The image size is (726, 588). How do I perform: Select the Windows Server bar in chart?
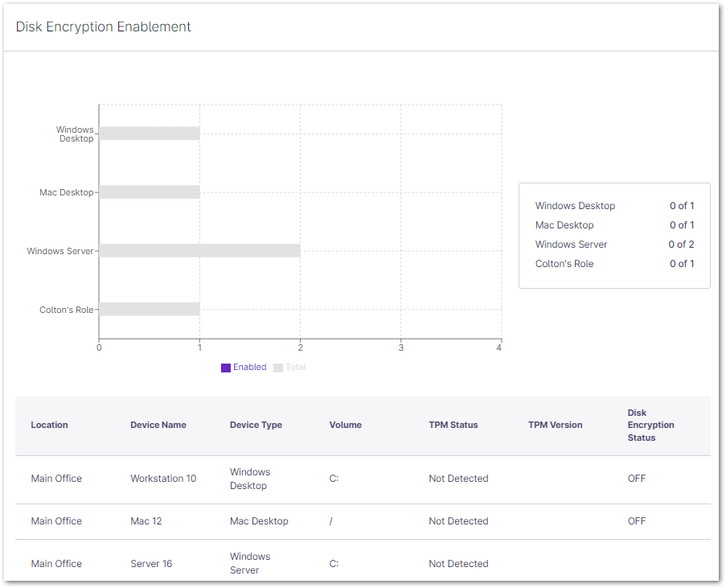pos(199,251)
